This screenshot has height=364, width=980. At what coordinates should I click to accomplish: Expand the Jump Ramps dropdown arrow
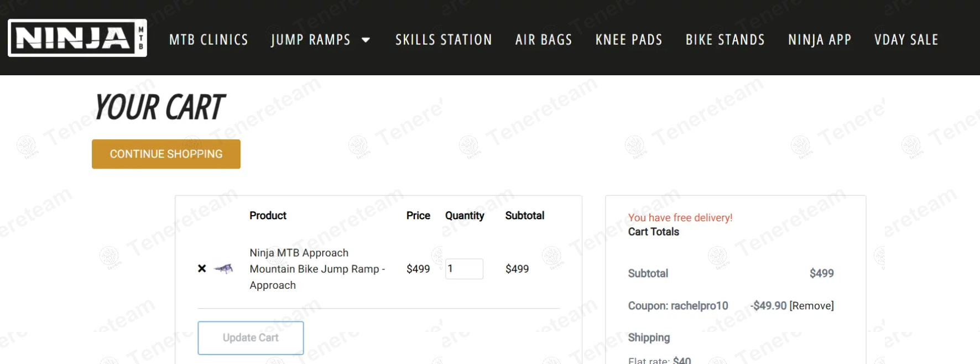tap(366, 40)
